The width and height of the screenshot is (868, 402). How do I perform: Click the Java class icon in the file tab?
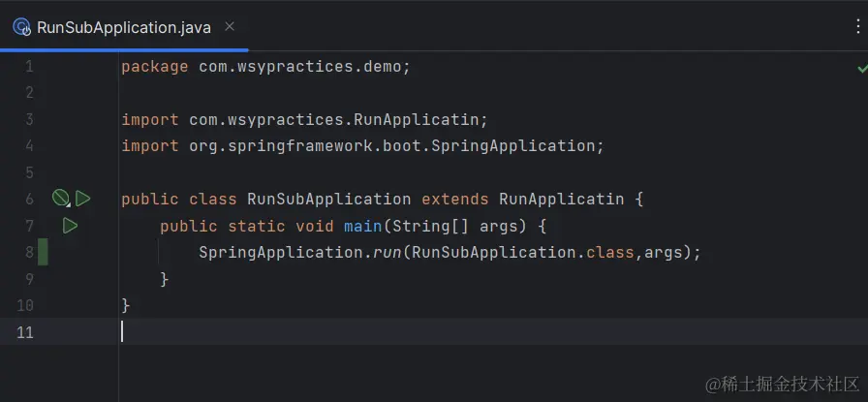click(21, 27)
